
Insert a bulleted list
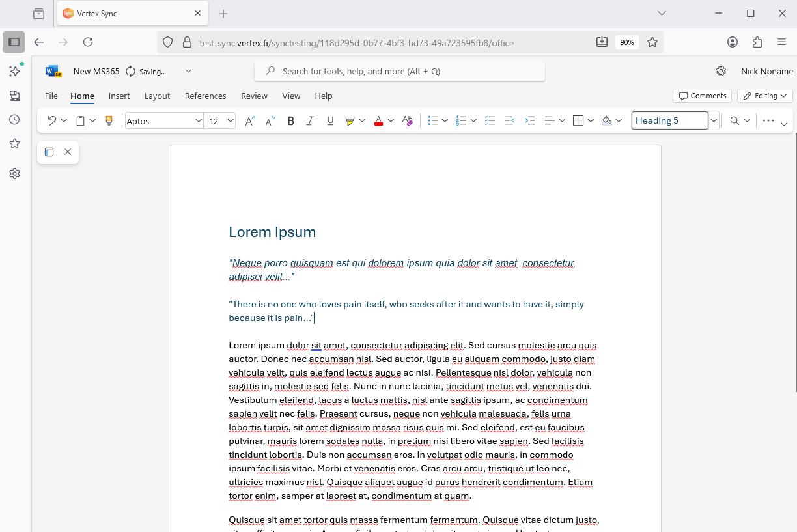(x=433, y=120)
